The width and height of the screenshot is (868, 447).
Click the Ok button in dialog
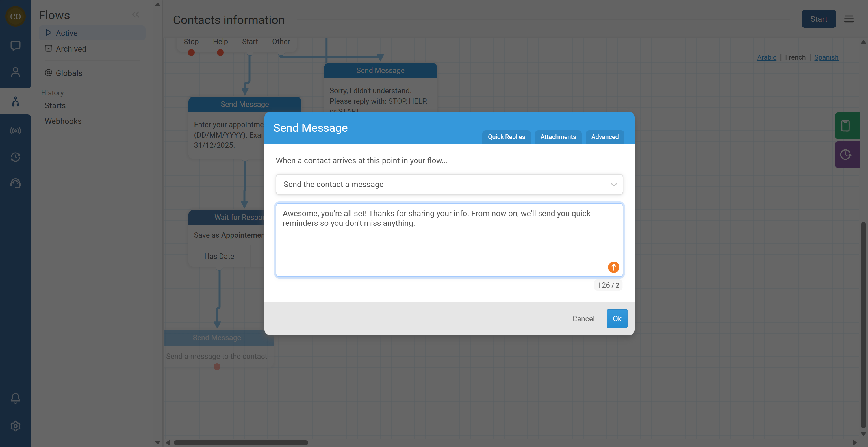coord(617,318)
